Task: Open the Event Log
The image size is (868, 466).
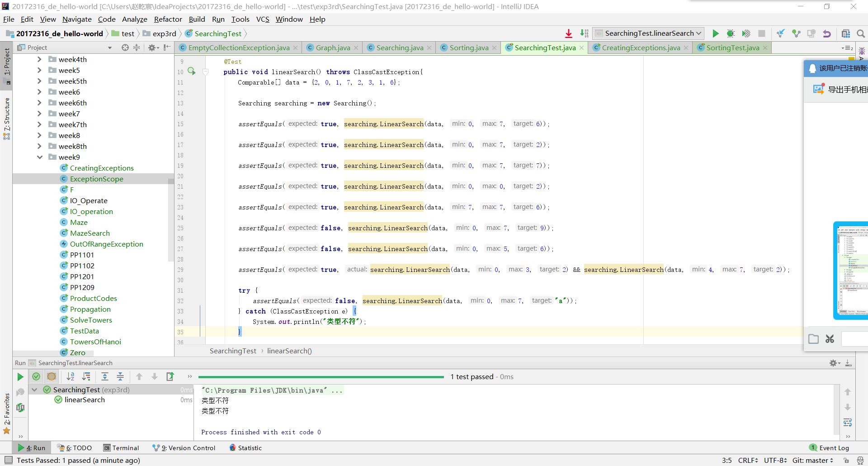Action: (x=829, y=448)
